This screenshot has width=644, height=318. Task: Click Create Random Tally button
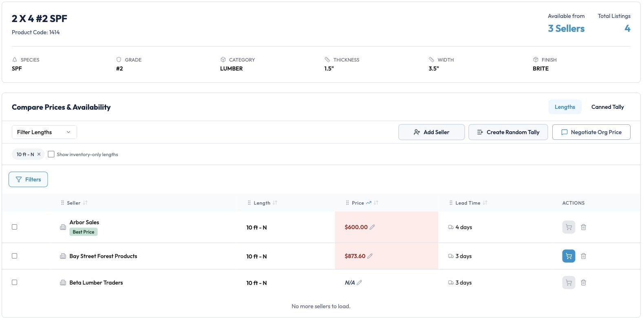[508, 132]
